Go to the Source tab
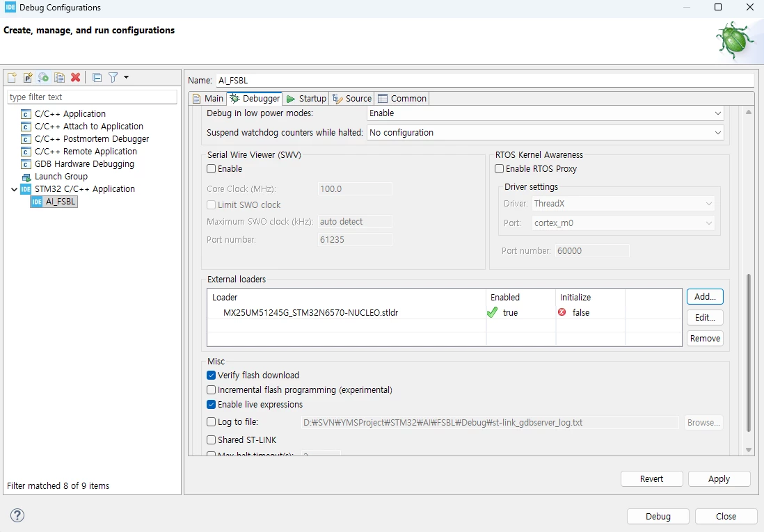The width and height of the screenshot is (764, 532). point(352,99)
